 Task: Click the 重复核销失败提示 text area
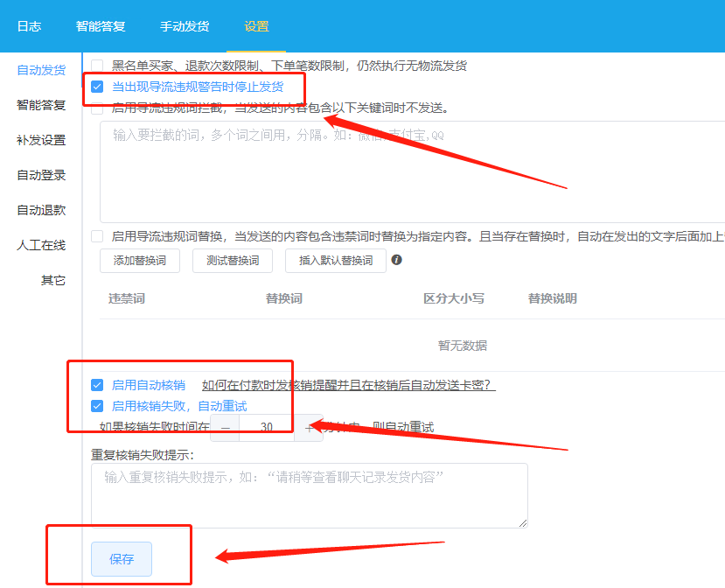310,495
